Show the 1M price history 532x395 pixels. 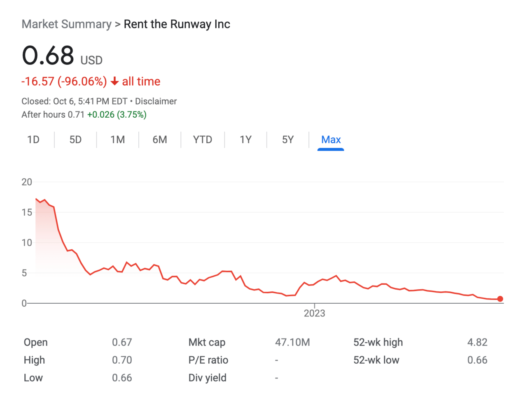point(117,140)
